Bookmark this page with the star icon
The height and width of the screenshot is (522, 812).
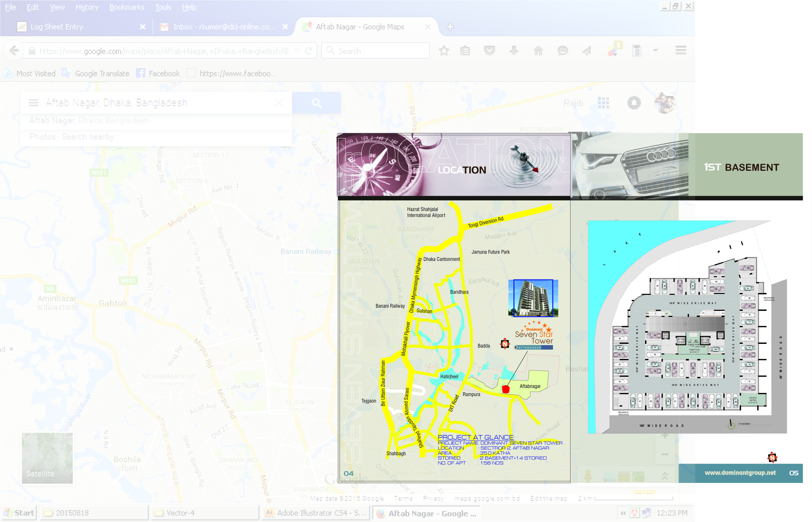pyautogui.click(x=443, y=51)
